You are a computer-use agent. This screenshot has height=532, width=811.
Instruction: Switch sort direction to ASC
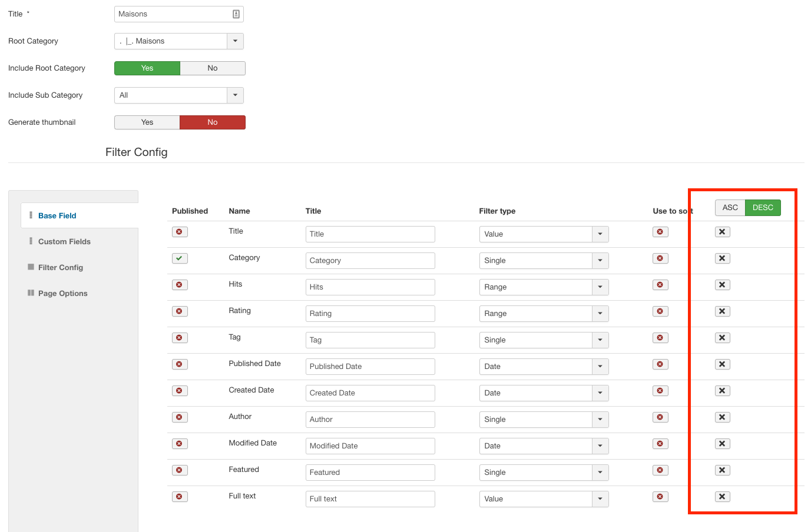730,208
